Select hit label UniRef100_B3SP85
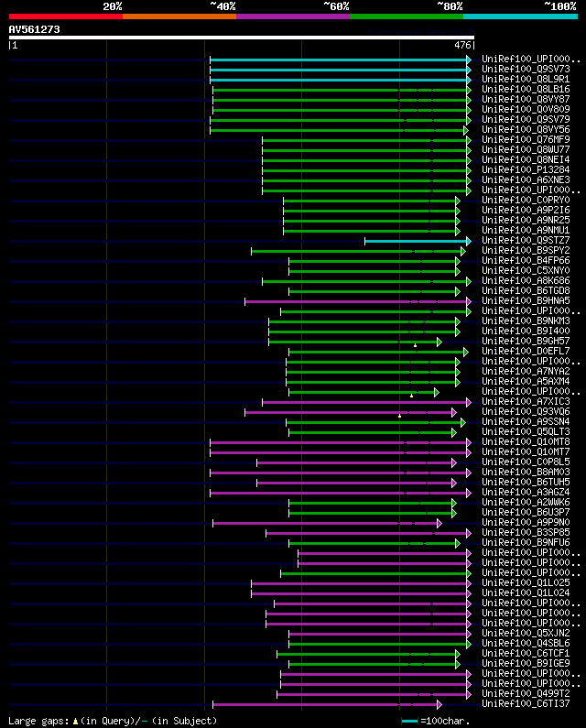This screenshot has height=728, width=586. point(526,533)
